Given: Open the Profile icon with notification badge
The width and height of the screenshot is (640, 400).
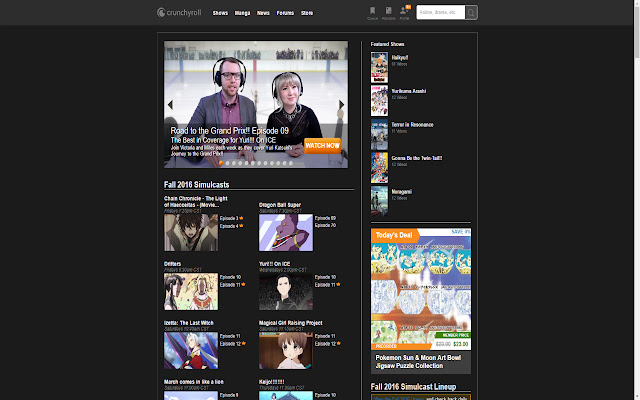Looking at the screenshot, I should click(406, 12).
